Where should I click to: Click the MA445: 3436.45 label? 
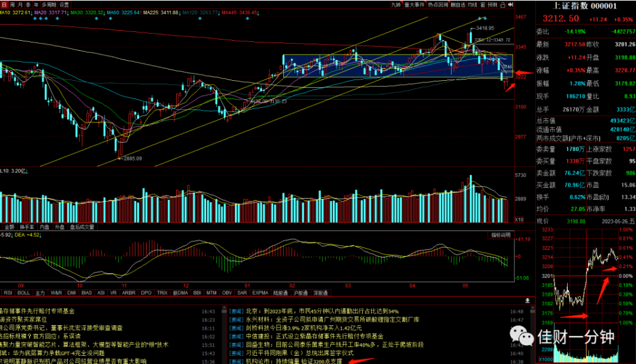[x=239, y=13]
